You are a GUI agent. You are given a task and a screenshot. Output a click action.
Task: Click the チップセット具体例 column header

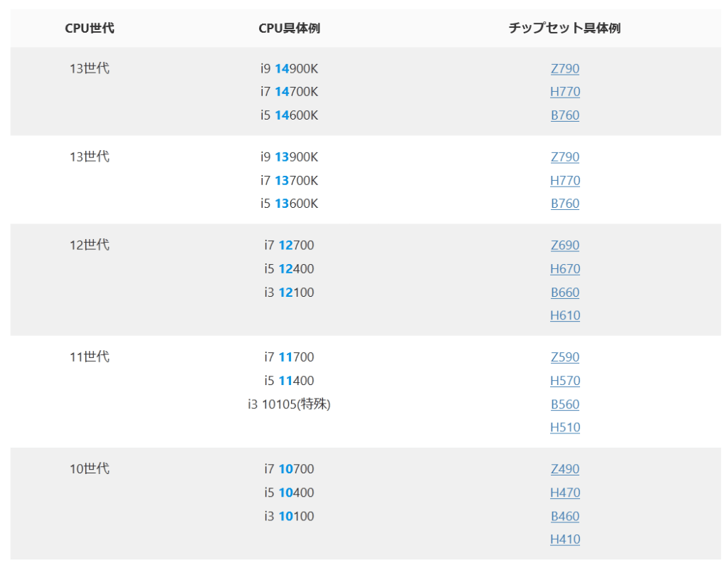pos(565,28)
